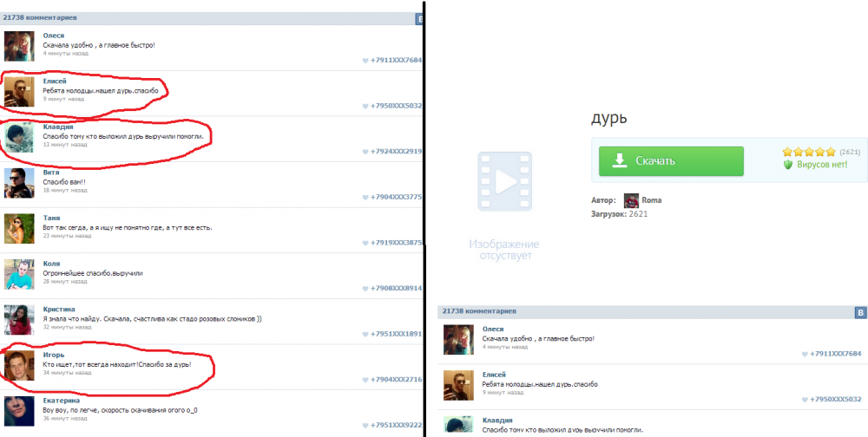Select the commenter name Екатерина
The height and width of the screenshot is (437, 868).
(x=62, y=401)
